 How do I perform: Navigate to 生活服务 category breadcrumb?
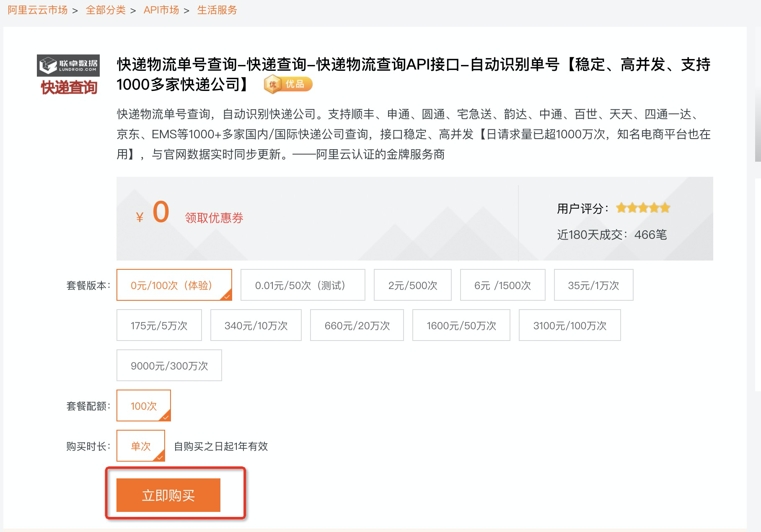tap(217, 10)
